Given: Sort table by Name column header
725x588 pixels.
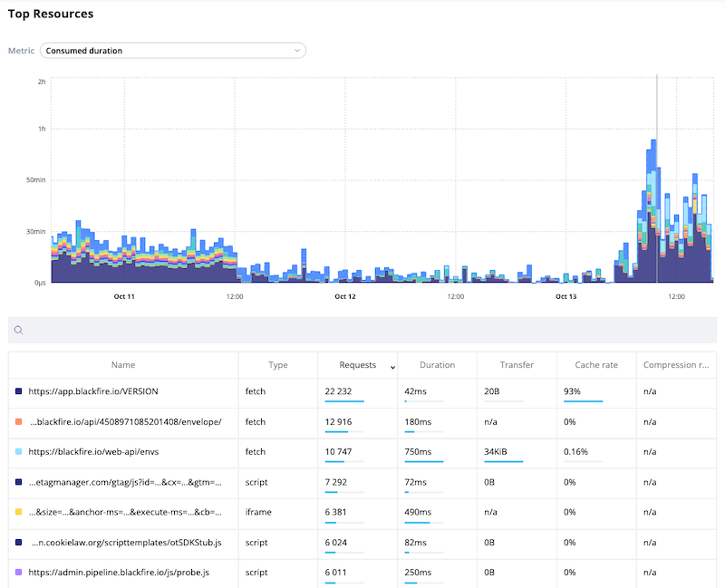Looking at the screenshot, I should click(123, 365).
